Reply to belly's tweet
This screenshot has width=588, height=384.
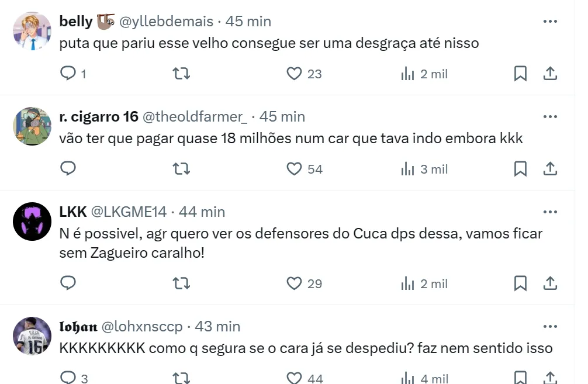pos(68,74)
